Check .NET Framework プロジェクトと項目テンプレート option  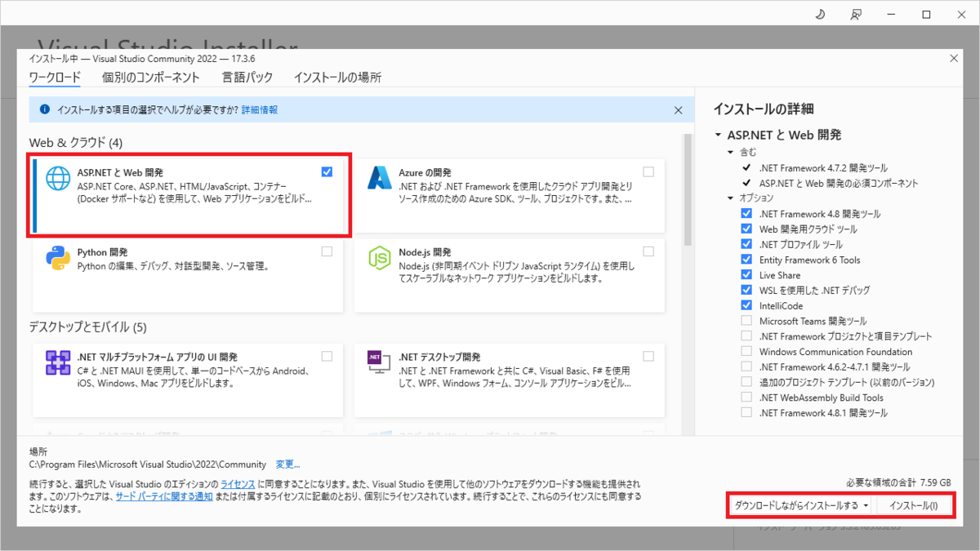(x=746, y=336)
